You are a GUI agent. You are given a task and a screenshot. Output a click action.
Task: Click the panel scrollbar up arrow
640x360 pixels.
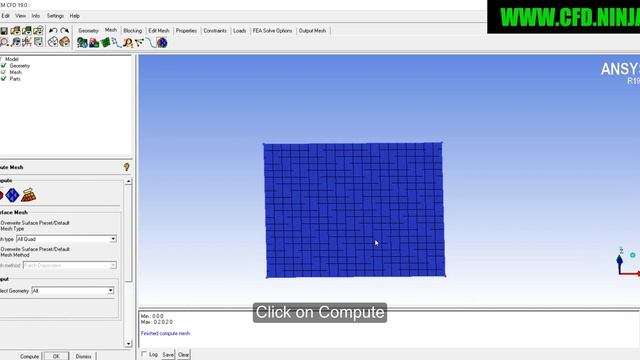128,181
